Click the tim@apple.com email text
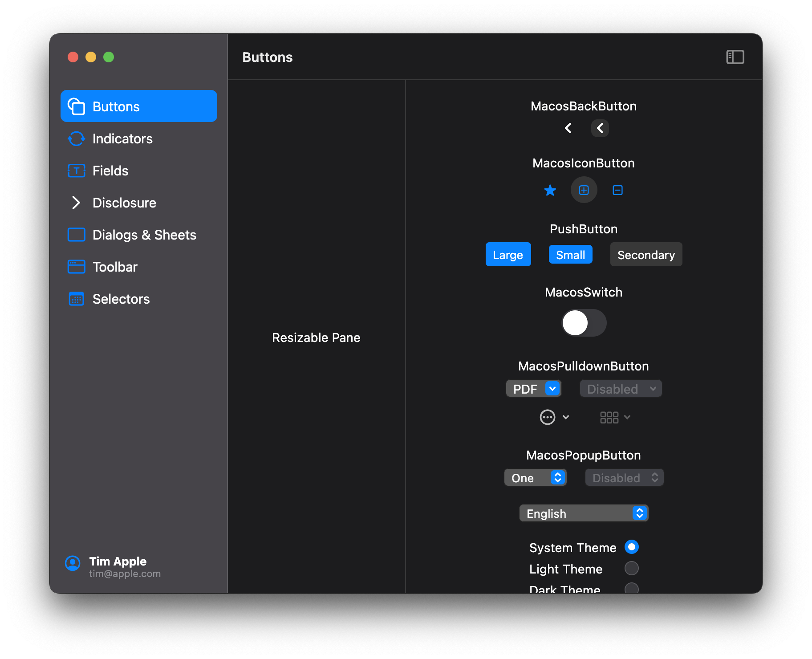 click(x=125, y=574)
